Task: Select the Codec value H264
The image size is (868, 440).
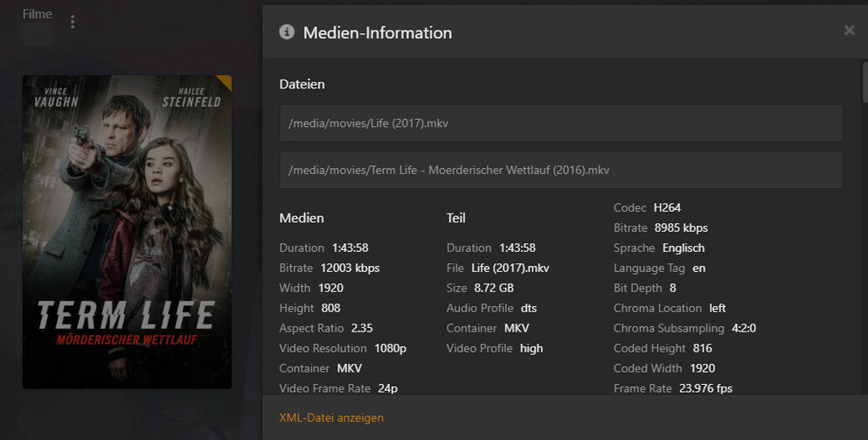Action: click(x=667, y=208)
